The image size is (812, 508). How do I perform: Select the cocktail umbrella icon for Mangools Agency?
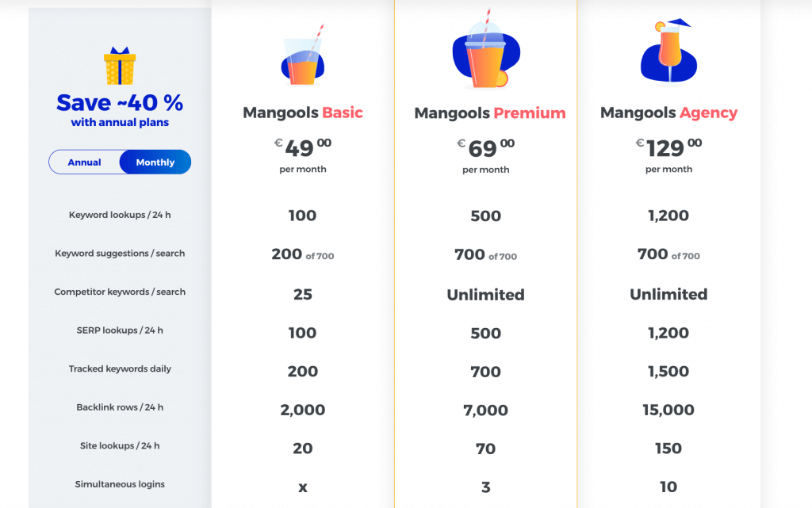(668, 52)
